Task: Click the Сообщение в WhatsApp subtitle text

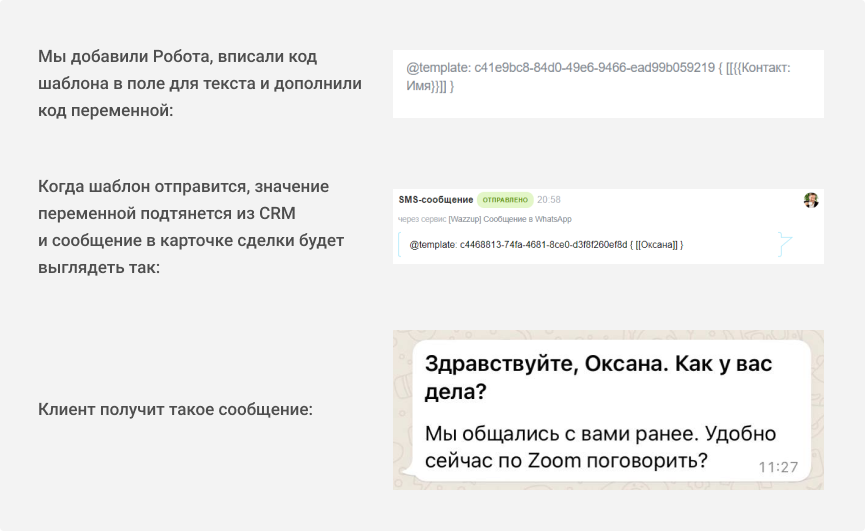Action: tap(532, 219)
